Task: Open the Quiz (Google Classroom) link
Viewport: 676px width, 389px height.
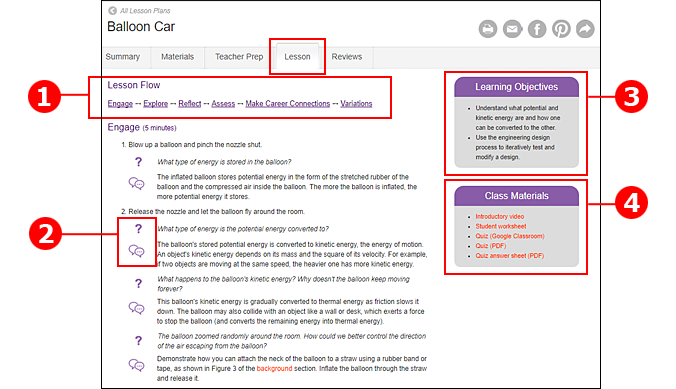Action: pyautogui.click(x=510, y=236)
